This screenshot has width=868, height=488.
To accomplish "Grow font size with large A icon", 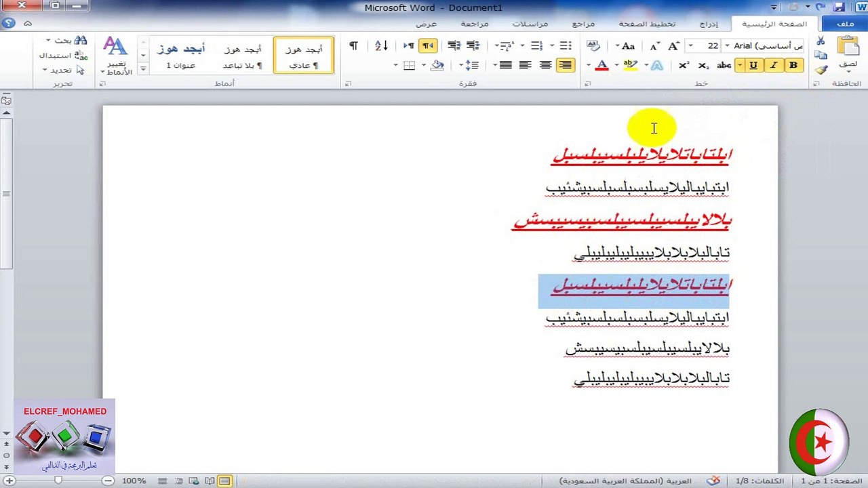I will click(x=673, y=45).
